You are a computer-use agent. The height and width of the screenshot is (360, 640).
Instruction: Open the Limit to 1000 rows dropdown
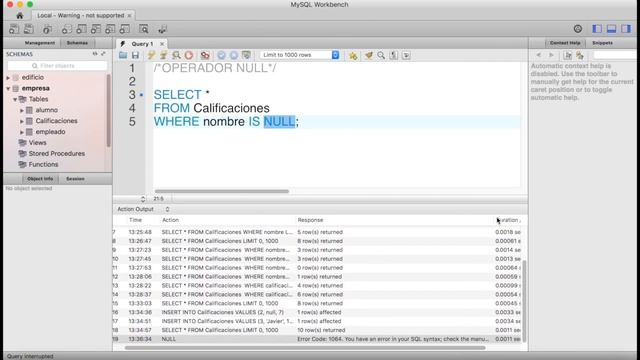pos(300,55)
